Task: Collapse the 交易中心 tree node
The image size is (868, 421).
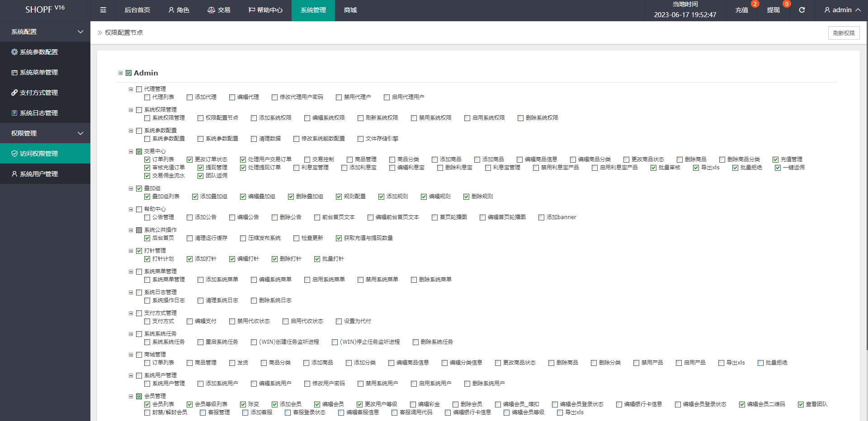Action: click(131, 152)
